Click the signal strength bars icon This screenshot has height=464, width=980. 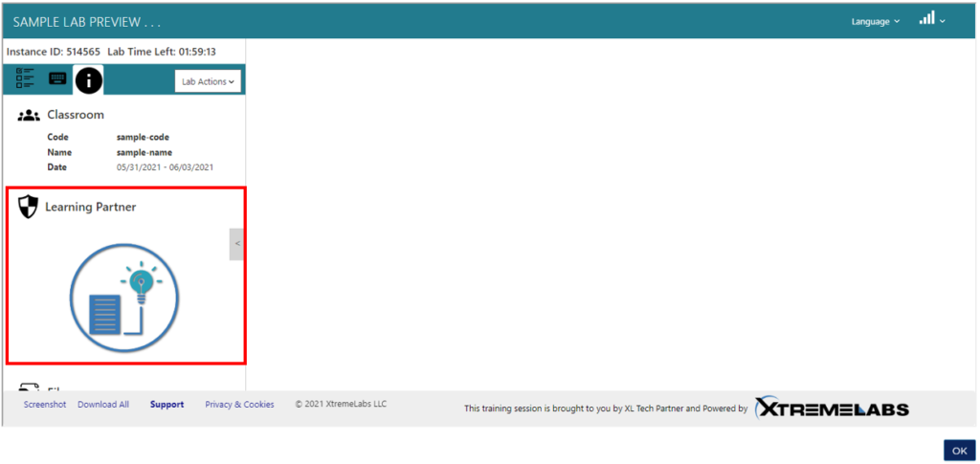point(926,19)
